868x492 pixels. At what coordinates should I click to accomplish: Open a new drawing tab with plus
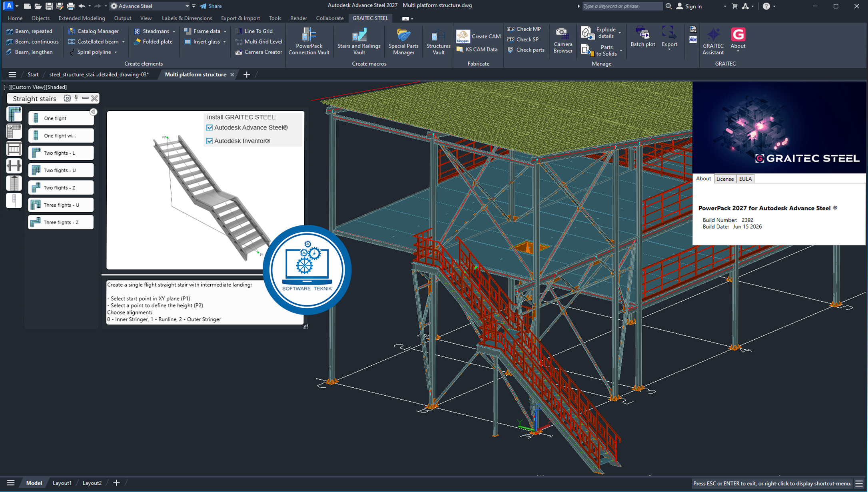point(247,74)
